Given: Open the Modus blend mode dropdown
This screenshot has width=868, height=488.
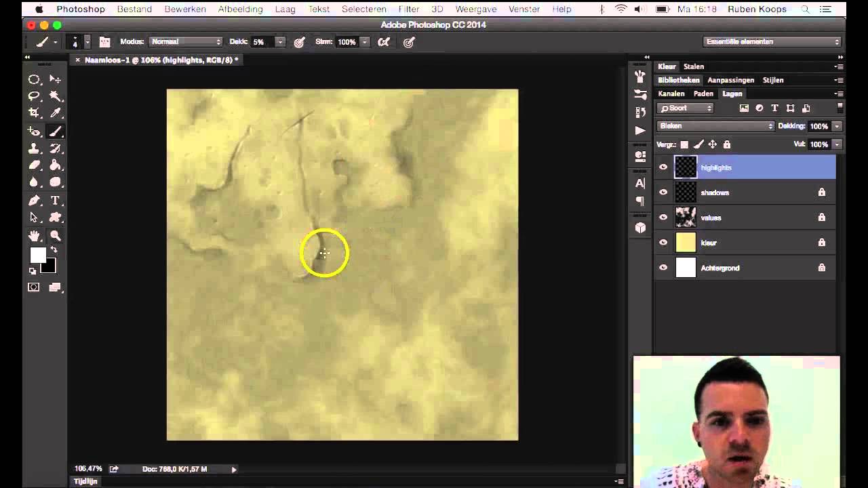Looking at the screenshot, I should tap(185, 42).
